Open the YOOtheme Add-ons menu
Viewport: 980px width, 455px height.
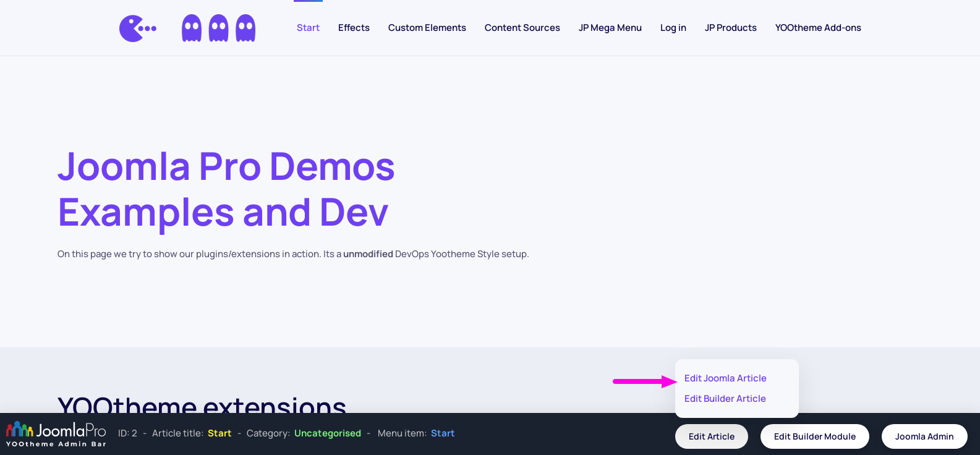tap(818, 28)
